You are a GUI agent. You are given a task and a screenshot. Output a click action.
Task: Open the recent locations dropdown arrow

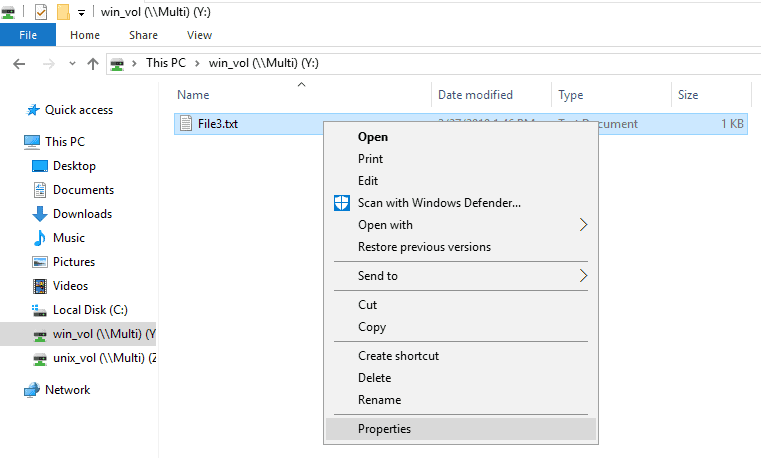point(70,63)
